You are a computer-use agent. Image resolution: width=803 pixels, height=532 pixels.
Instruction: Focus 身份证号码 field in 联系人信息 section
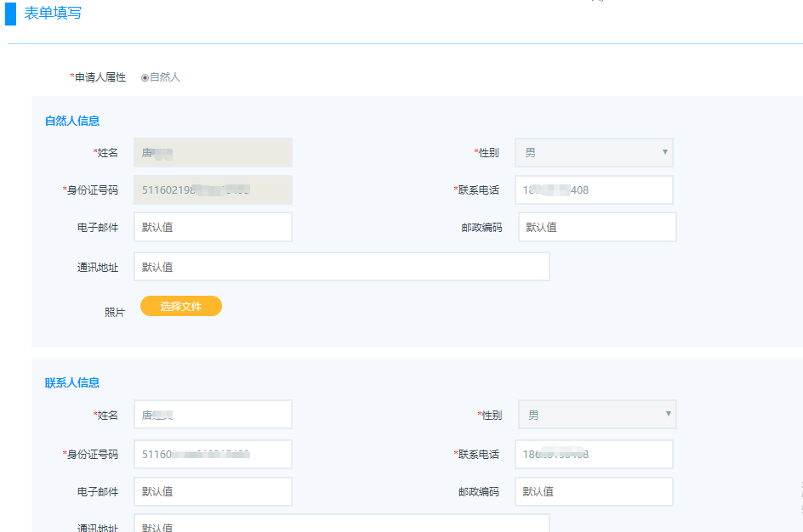coord(213,454)
